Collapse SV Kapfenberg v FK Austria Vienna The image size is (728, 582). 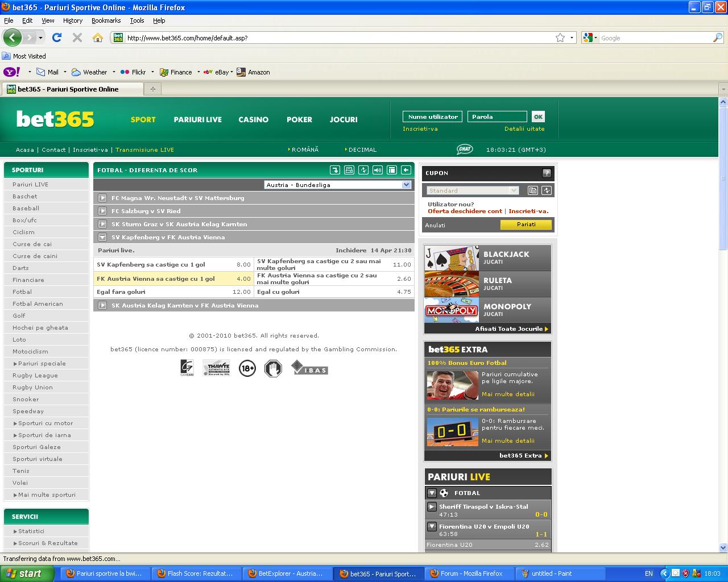pyautogui.click(x=102, y=237)
